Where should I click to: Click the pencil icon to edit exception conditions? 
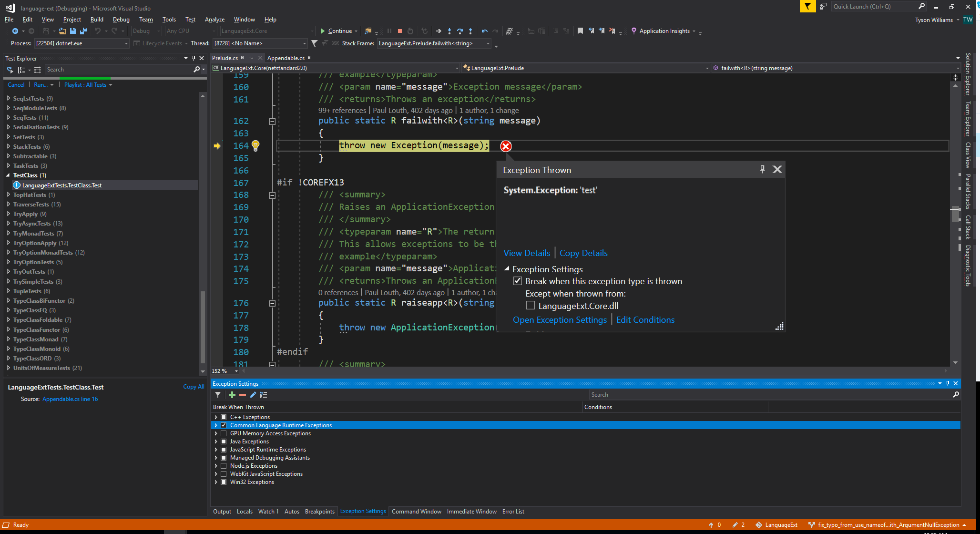(x=253, y=395)
